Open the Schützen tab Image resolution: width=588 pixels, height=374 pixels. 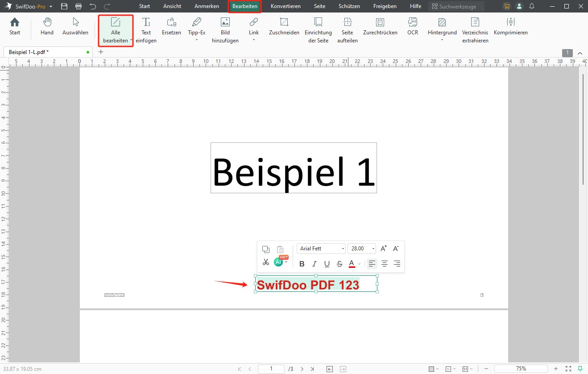(x=349, y=6)
